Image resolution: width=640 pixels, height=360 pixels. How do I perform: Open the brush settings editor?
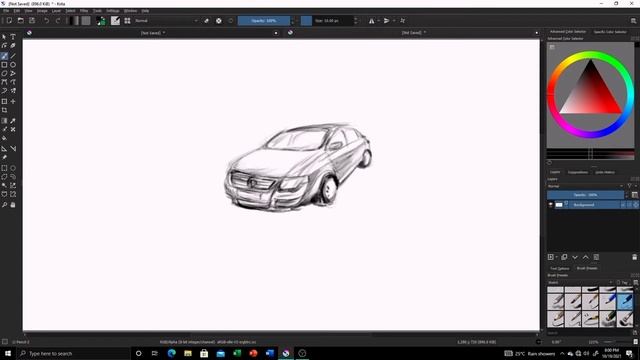[116, 21]
